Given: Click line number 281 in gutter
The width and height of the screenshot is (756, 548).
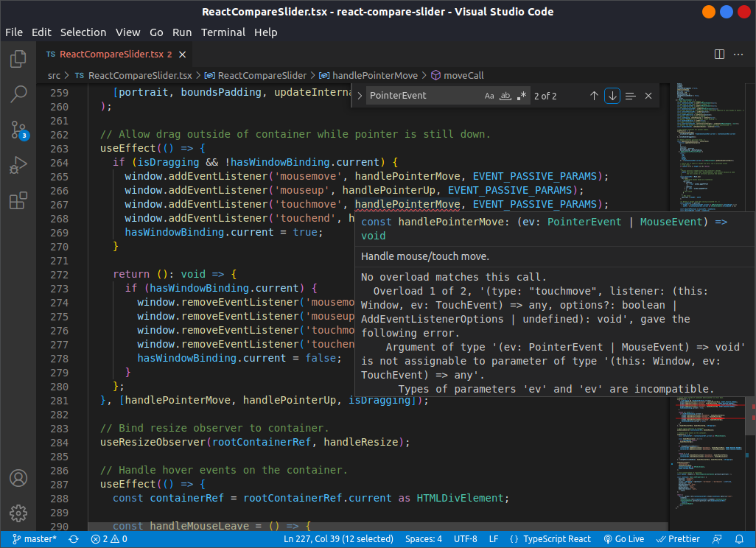Looking at the screenshot, I should [x=59, y=401].
